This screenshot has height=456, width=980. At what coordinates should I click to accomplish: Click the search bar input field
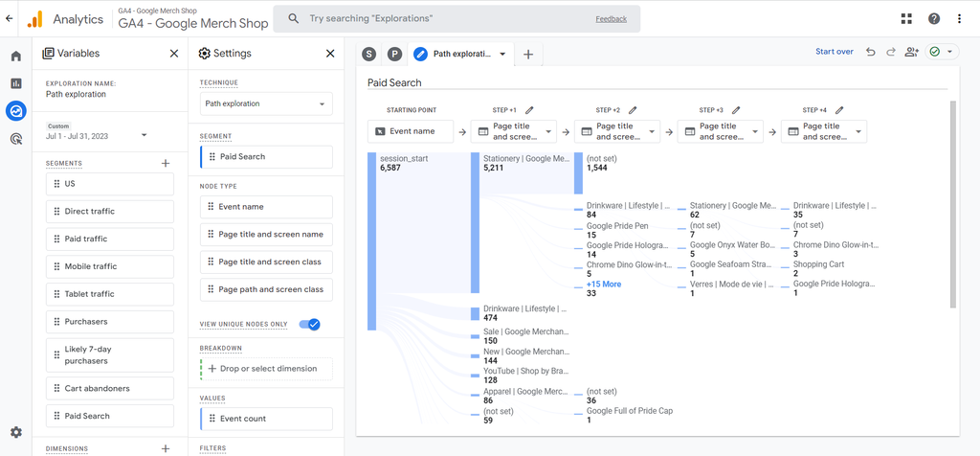click(450, 18)
